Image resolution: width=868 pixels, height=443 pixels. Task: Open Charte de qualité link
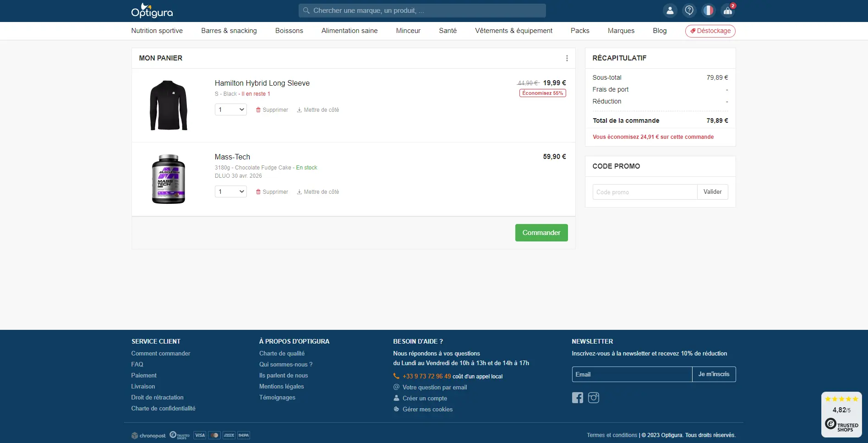(282, 353)
